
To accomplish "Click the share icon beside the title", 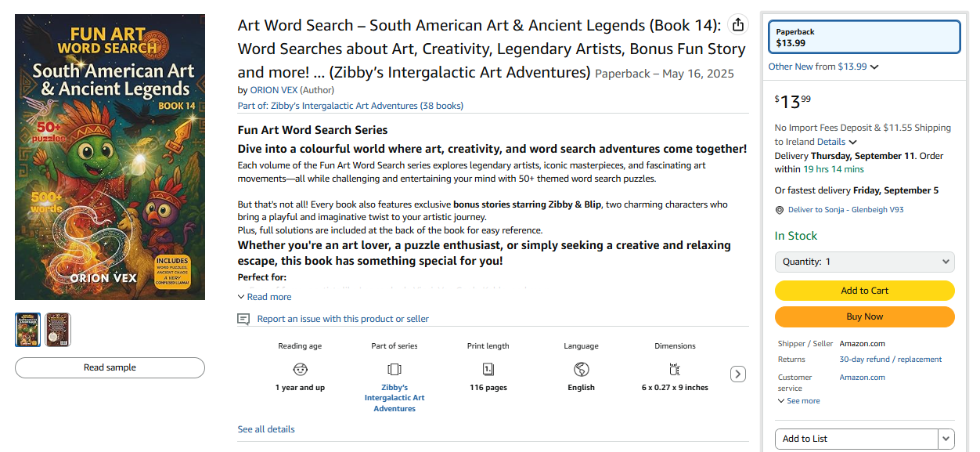I will [x=737, y=25].
